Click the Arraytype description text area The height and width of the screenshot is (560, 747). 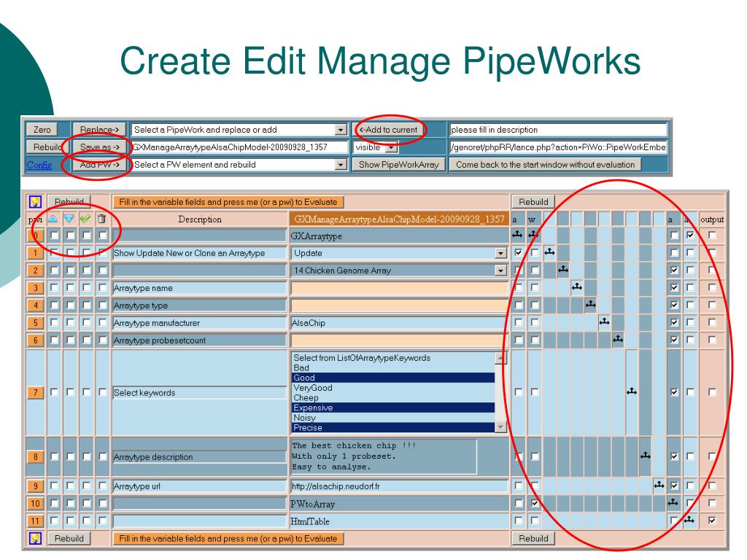(x=384, y=456)
